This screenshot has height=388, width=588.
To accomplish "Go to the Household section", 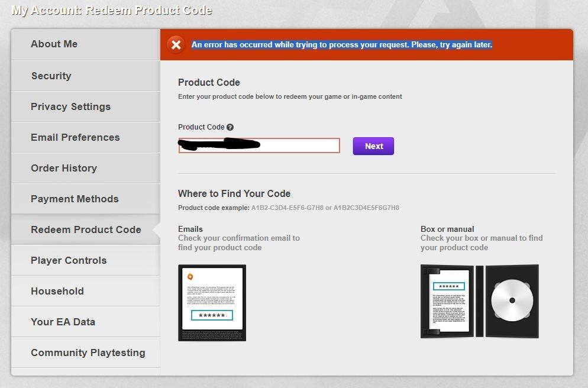I will pos(57,291).
